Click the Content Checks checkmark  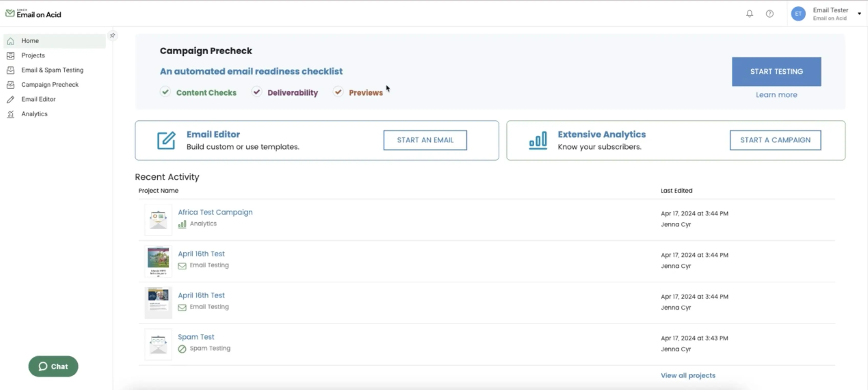point(165,92)
